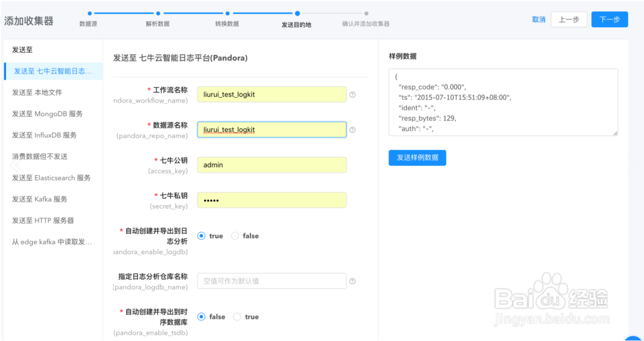This screenshot has height=341, width=644.
Task: Focus 七牛公钥 access_key field
Action: pyautogui.click(x=272, y=165)
